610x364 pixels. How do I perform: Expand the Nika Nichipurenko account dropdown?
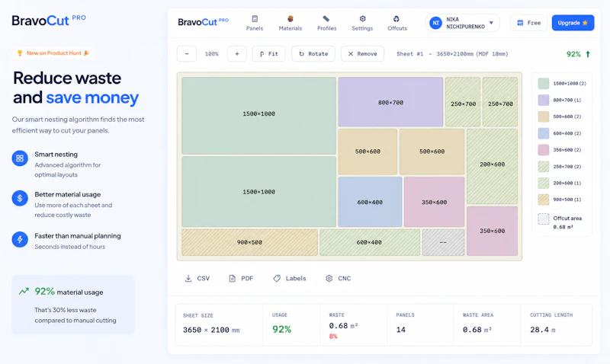pyautogui.click(x=491, y=23)
